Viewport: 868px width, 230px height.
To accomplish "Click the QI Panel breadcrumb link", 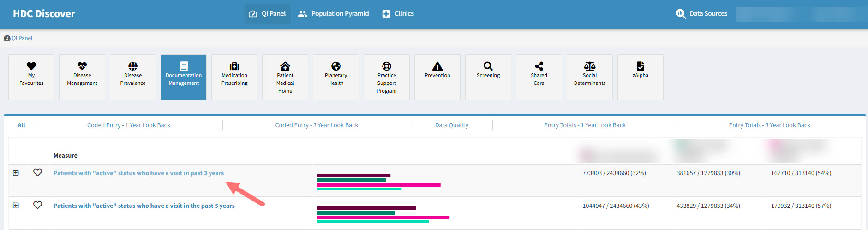I will pyautogui.click(x=22, y=38).
